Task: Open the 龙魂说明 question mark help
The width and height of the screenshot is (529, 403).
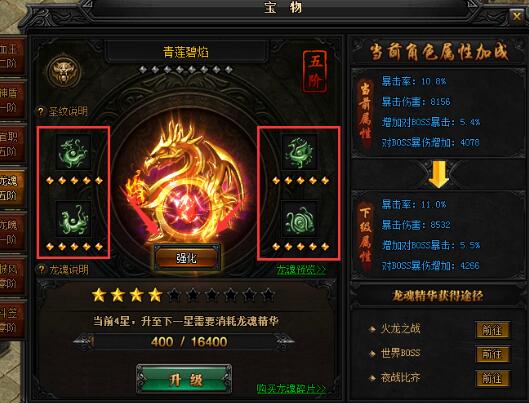Action: click(41, 269)
